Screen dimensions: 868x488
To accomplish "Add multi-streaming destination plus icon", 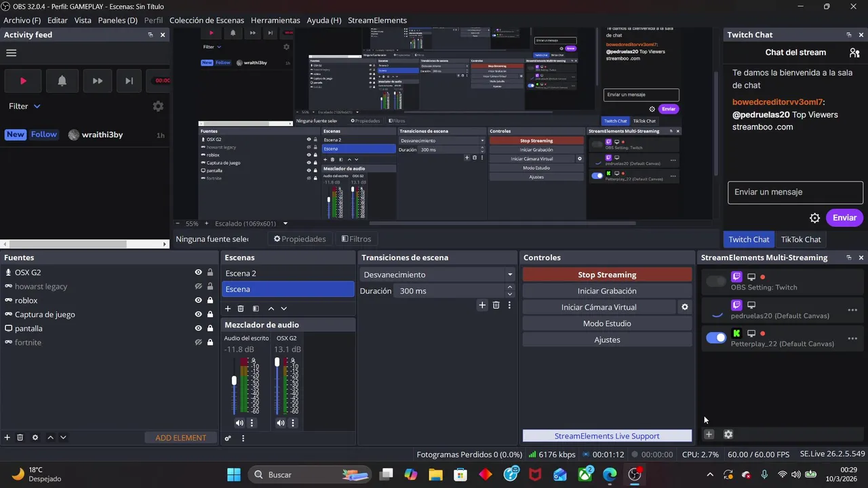I will (709, 434).
